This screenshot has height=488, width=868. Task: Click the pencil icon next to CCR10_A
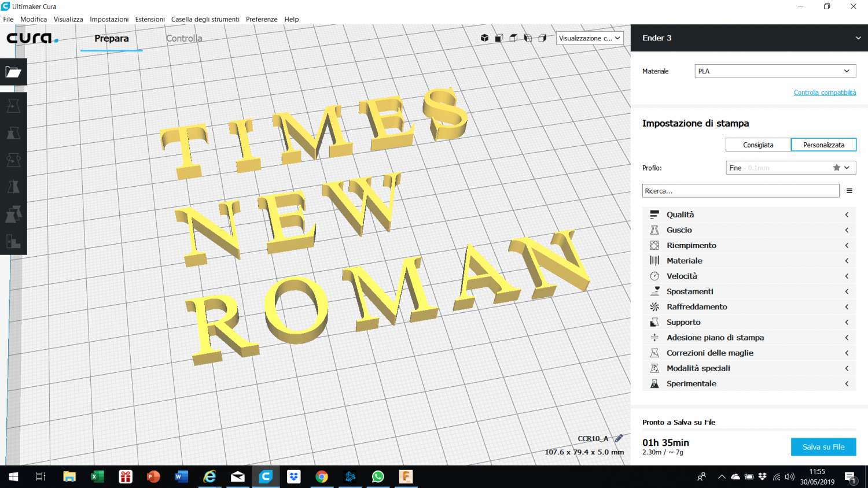pos(619,438)
